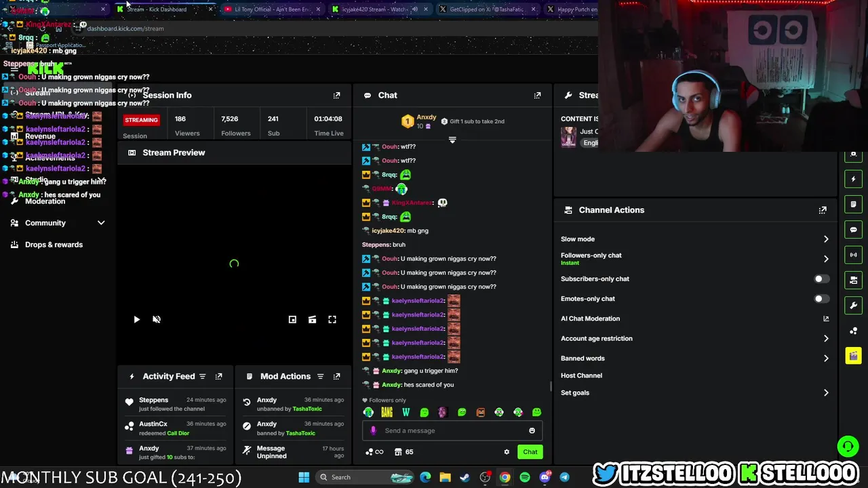Switch stream preview to theater mode
This screenshot has width=868, height=488.
point(312,319)
